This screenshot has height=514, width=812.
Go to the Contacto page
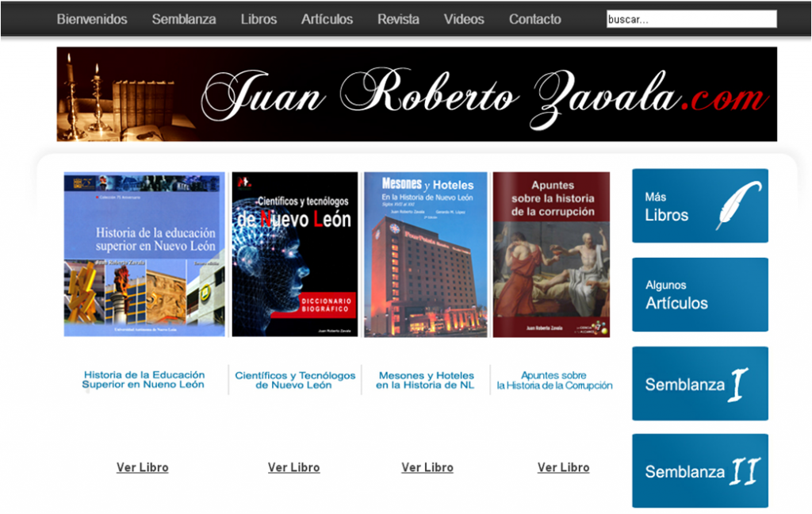click(x=534, y=19)
